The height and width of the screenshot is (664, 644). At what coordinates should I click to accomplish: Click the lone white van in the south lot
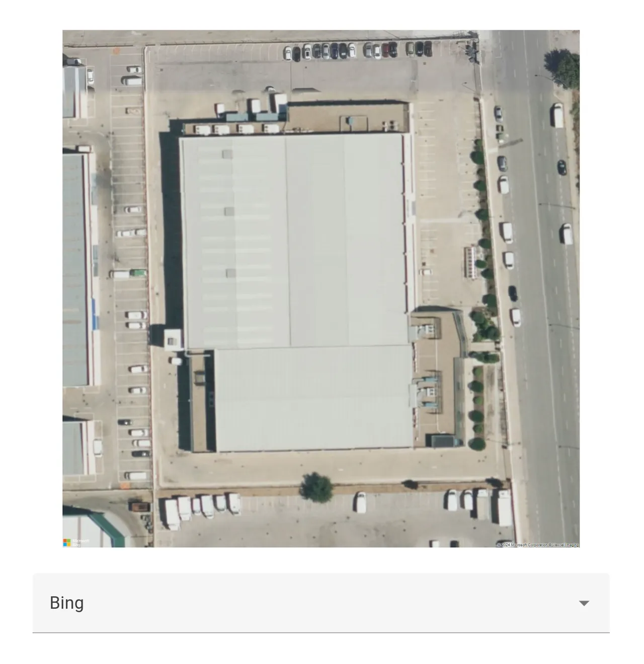[x=360, y=502]
